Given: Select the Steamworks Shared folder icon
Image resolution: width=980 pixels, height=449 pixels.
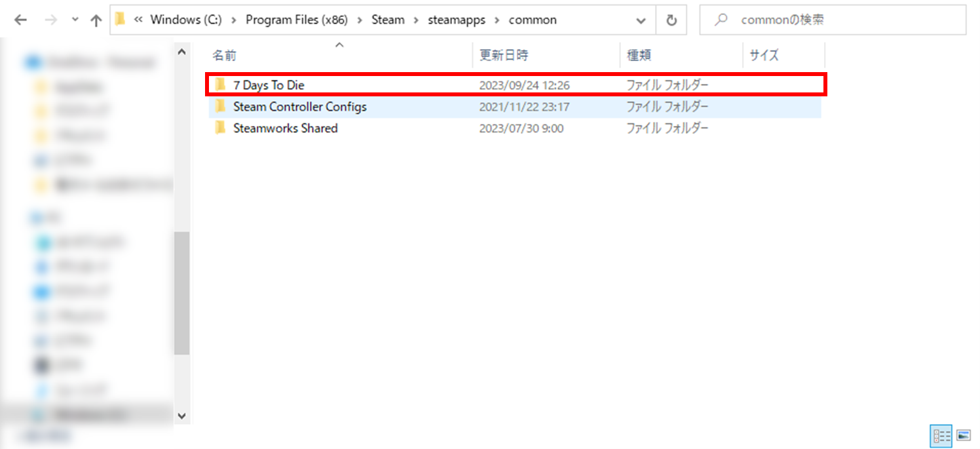Looking at the screenshot, I should point(220,128).
